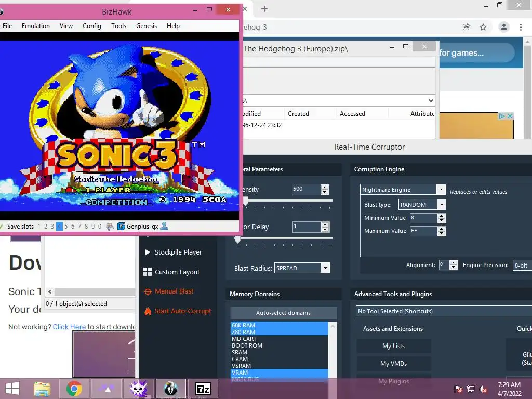Screen dimensions: 532x399
Task: Open the 7-Zip taskbar icon
Action: [x=203, y=389]
